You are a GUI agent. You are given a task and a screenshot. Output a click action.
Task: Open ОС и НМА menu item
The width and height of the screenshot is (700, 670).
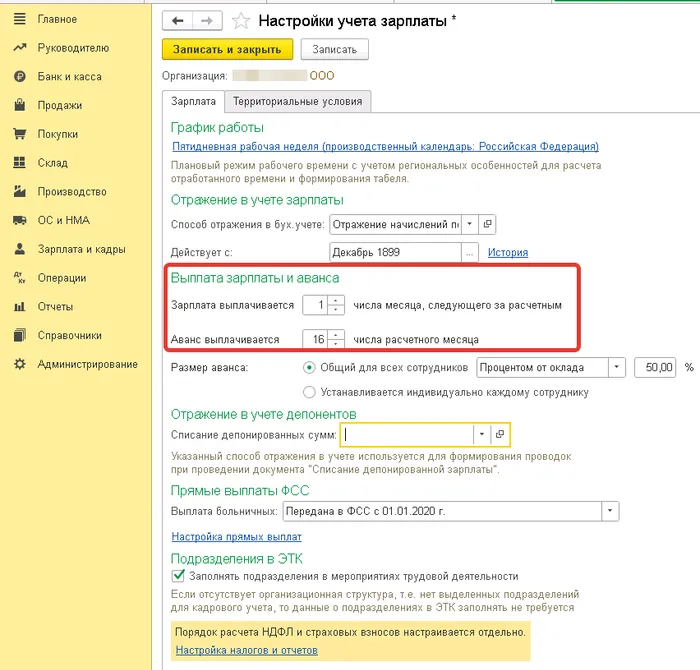[x=64, y=220]
